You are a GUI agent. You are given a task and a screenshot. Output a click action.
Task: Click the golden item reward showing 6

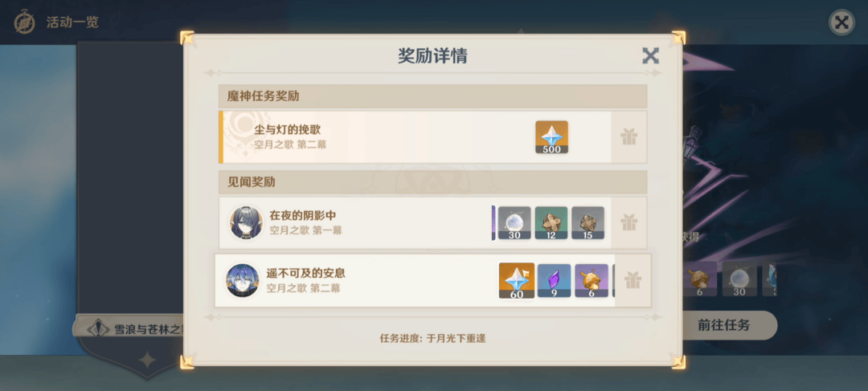592,280
